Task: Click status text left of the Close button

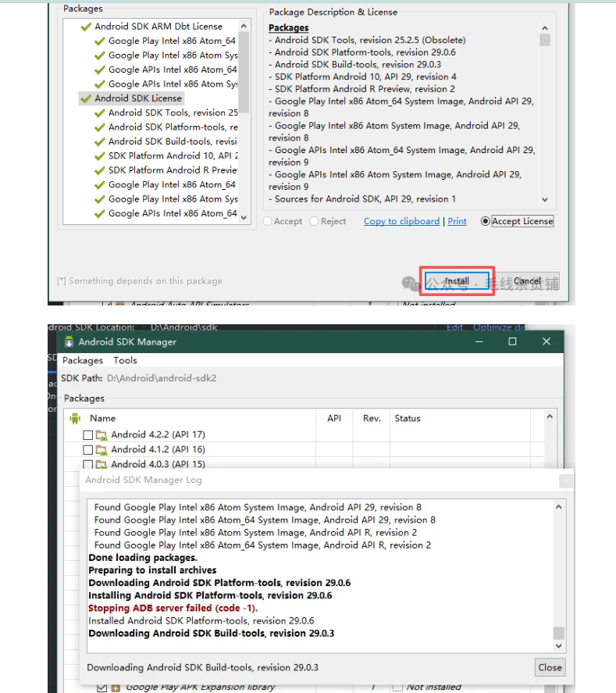Action: point(202,667)
